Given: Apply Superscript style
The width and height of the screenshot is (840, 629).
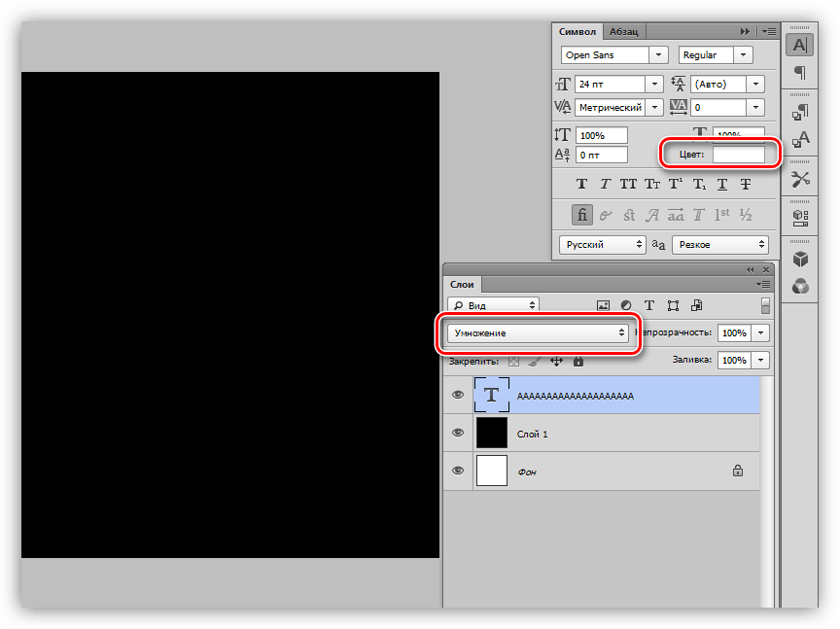Looking at the screenshot, I should tap(676, 185).
